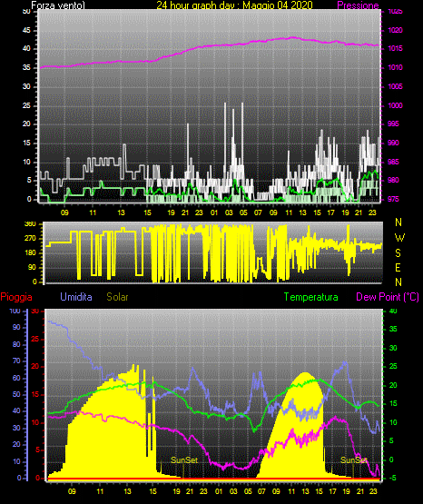Viewport: 423px width, 504px height.
Task: Click the first SunSet marker text
Action: point(184,460)
